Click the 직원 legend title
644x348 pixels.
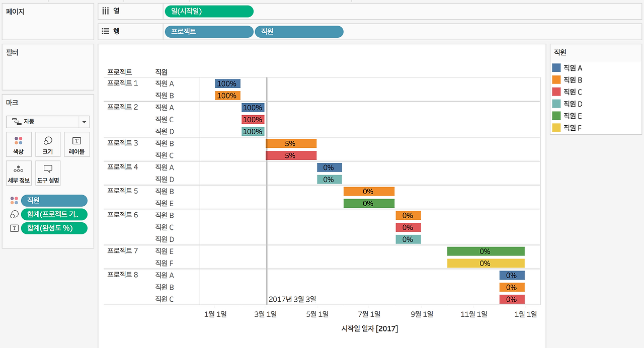coord(560,52)
